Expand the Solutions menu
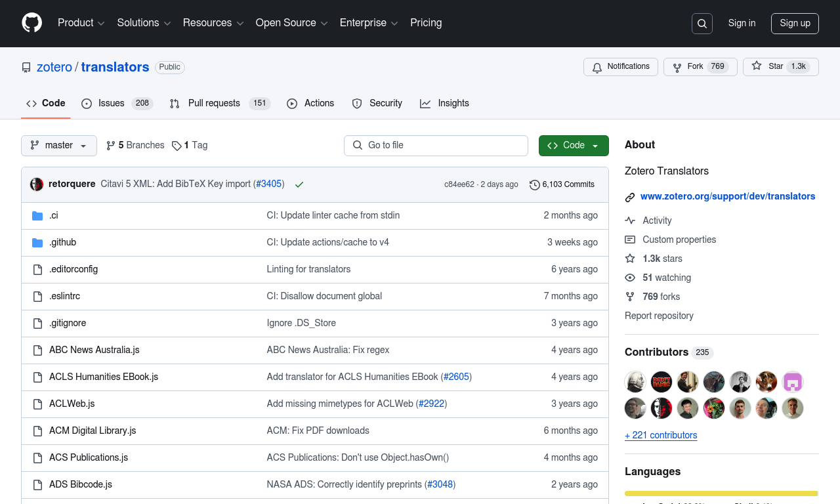This screenshot has height=504, width=840. (x=144, y=23)
